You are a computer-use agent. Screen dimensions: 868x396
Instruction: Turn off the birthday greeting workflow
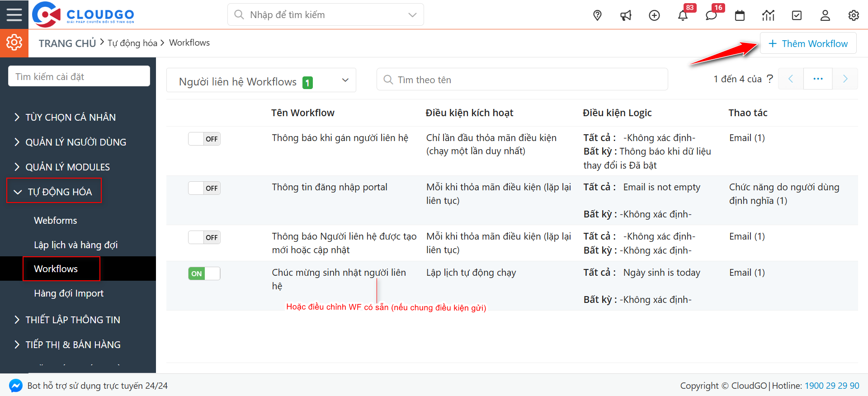[x=204, y=273]
